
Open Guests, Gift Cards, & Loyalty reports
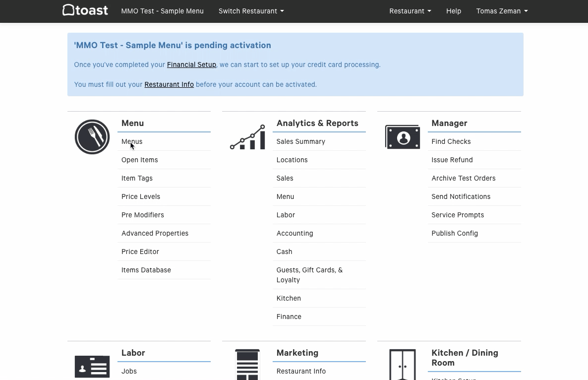[x=310, y=275]
